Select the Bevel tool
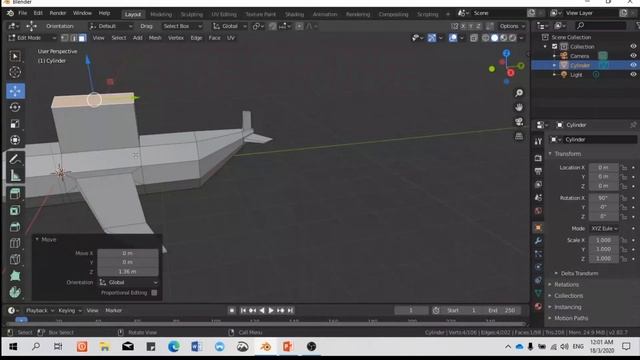The width and height of the screenshot is (640, 360). [x=15, y=227]
